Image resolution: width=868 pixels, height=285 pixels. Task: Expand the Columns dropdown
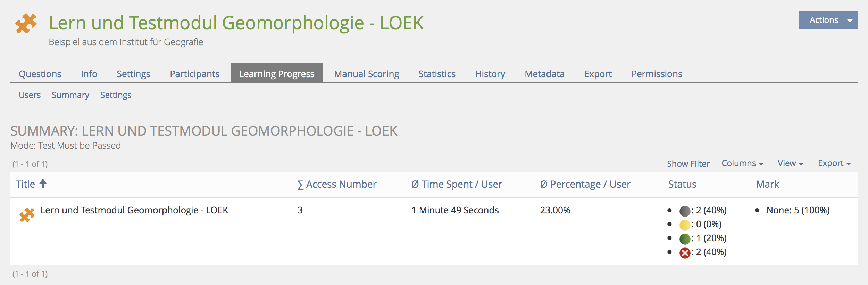742,163
